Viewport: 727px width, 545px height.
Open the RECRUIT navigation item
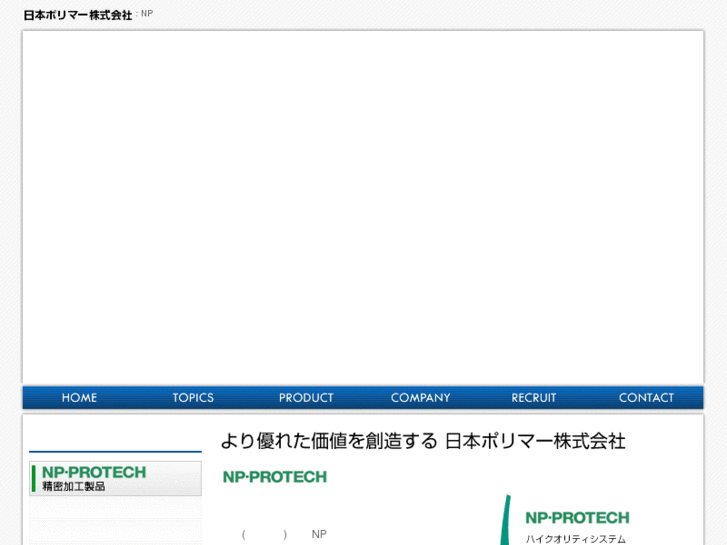(x=533, y=398)
